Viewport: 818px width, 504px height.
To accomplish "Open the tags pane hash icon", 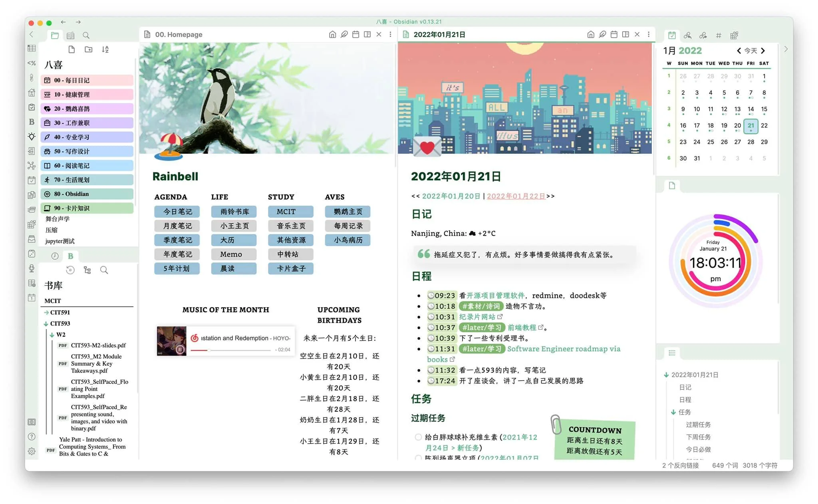I will click(x=719, y=35).
